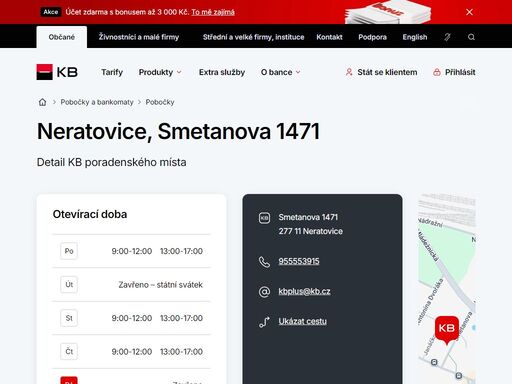This screenshot has width=512, height=384.
Task: Click the accessibility icon next to English
Action: click(x=447, y=37)
